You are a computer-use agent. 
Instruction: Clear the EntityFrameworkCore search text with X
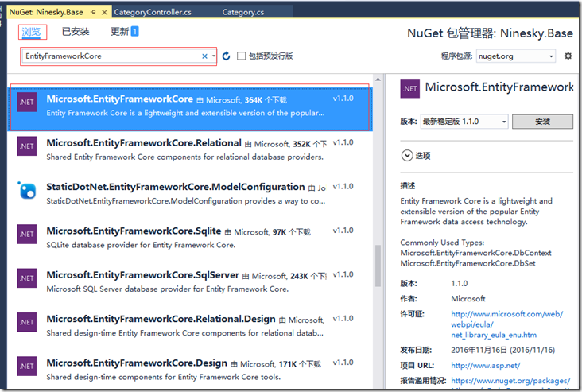point(204,56)
